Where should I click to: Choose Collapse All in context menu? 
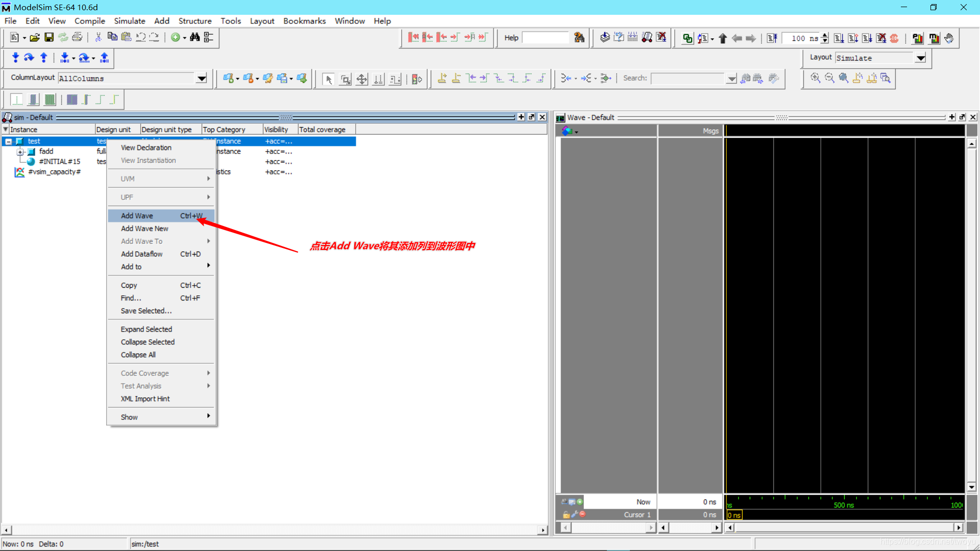161,355
